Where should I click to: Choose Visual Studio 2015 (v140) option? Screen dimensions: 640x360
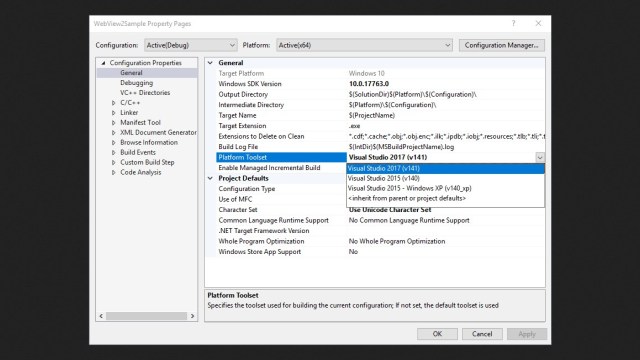[445, 178]
